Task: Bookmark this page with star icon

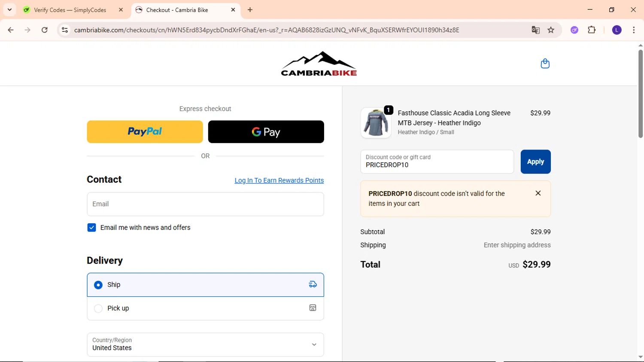Action: point(551,30)
